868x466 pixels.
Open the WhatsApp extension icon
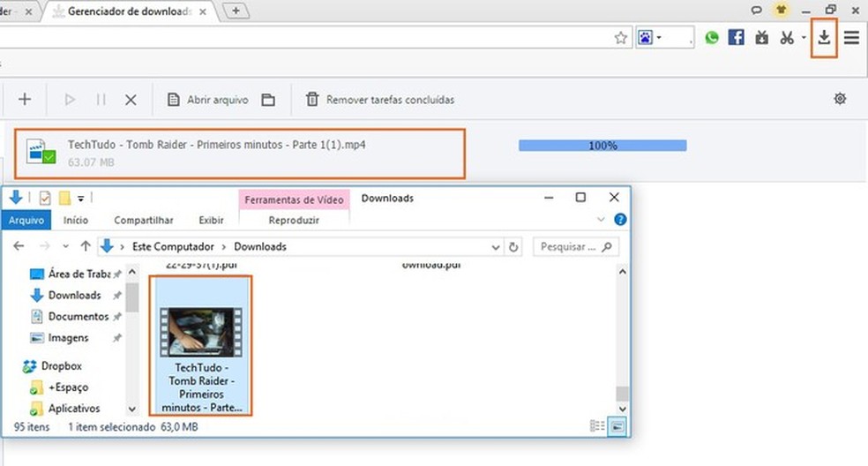click(711, 38)
